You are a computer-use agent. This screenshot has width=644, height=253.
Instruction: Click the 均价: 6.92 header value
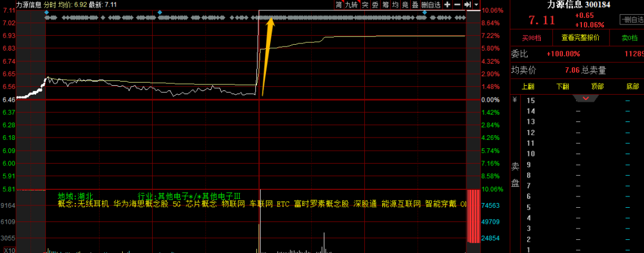coord(72,5)
